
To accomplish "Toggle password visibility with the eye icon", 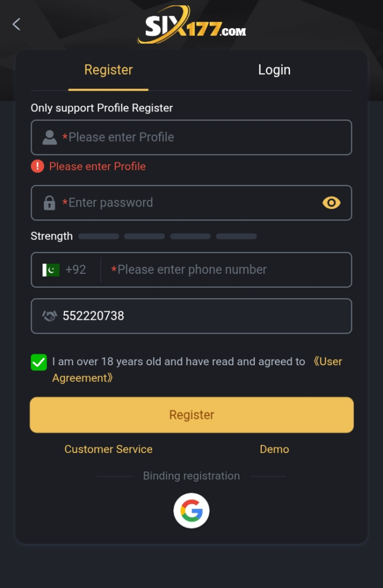I will [331, 203].
